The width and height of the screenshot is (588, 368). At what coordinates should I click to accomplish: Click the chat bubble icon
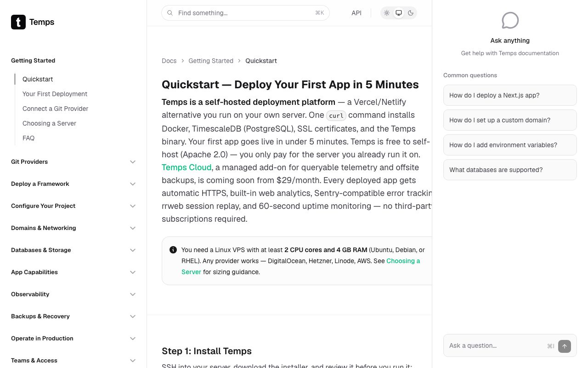(510, 20)
